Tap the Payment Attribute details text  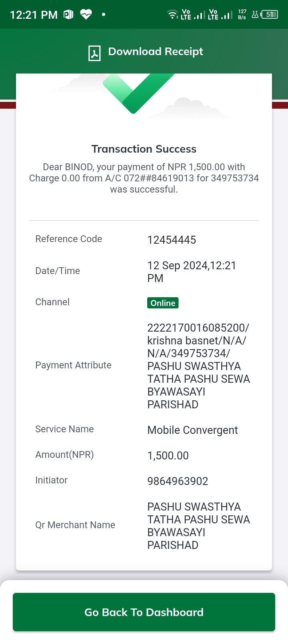coord(198,366)
